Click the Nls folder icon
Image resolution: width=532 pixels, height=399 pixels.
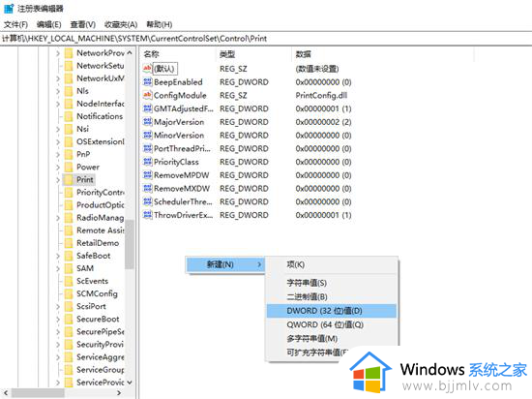(x=69, y=91)
